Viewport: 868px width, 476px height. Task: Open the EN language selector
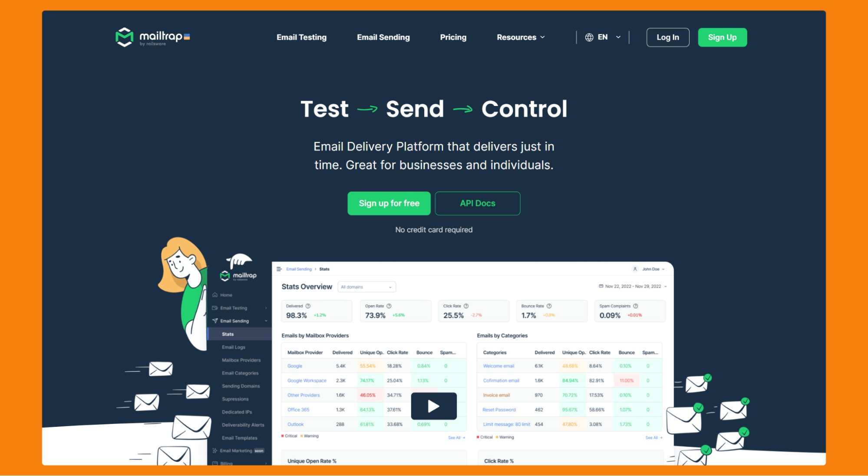coord(601,36)
